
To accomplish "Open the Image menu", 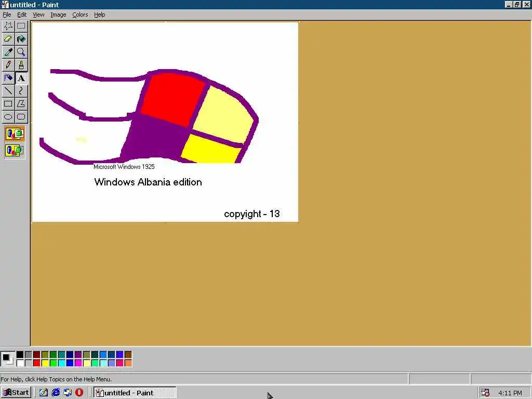I will [x=58, y=15].
